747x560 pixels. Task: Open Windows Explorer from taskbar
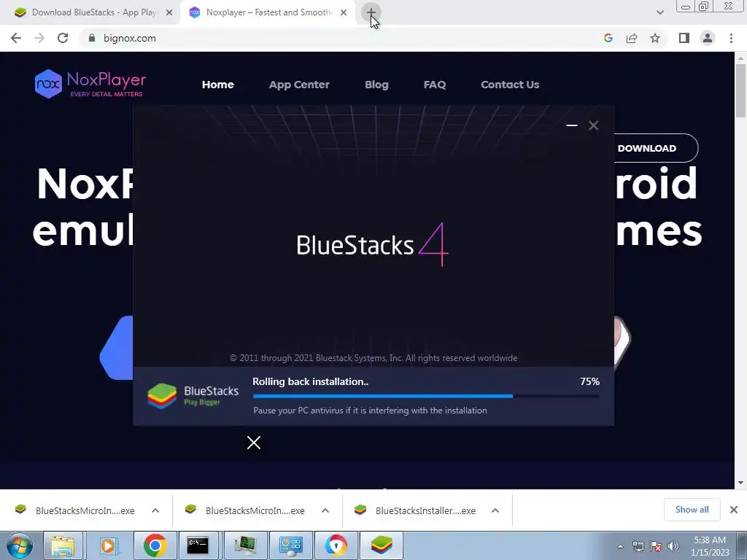click(63, 545)
